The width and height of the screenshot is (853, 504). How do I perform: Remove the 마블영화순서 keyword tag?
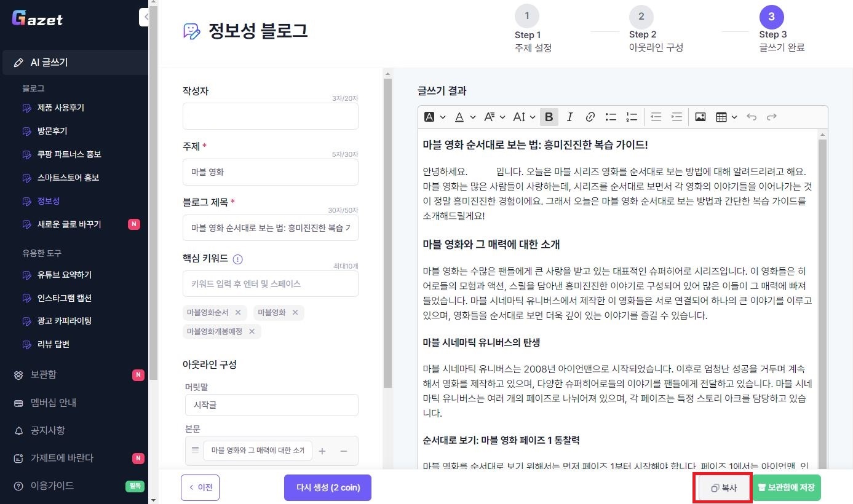tap(238, 312)
